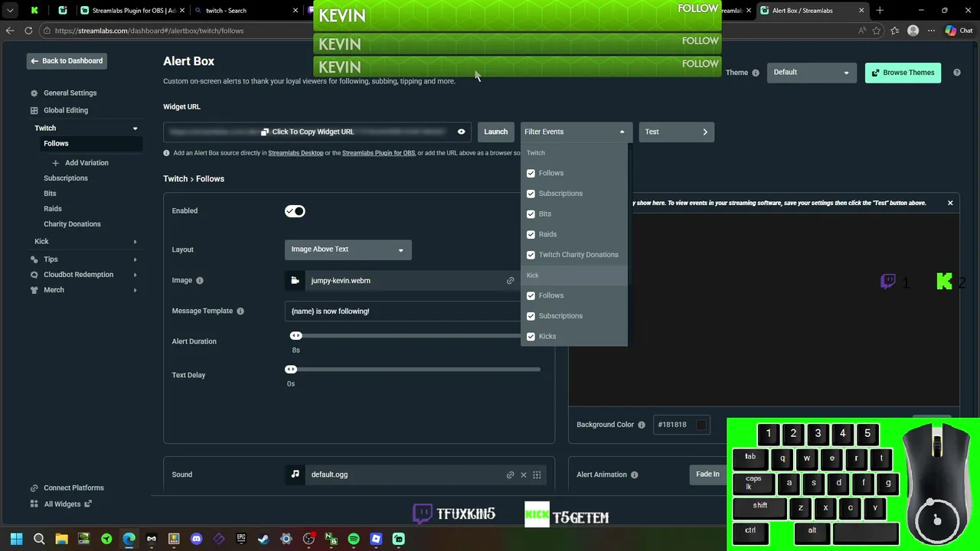The image size is (980, 551).
Task: Choose the Fade In alert animation button
Action: tap(707, 474)
